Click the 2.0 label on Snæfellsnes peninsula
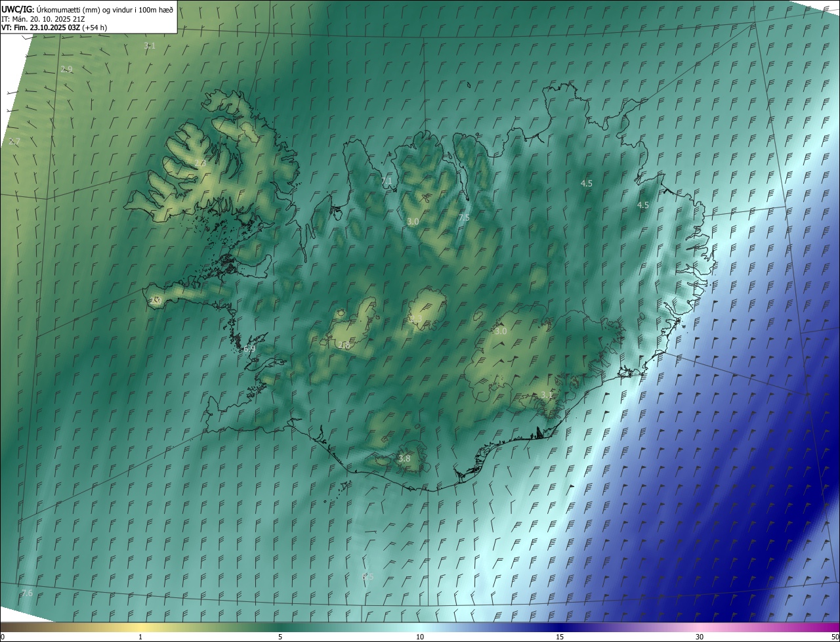The width and height of the screenshot is (840, 642). pyautogui.click(x=156, y=300)
